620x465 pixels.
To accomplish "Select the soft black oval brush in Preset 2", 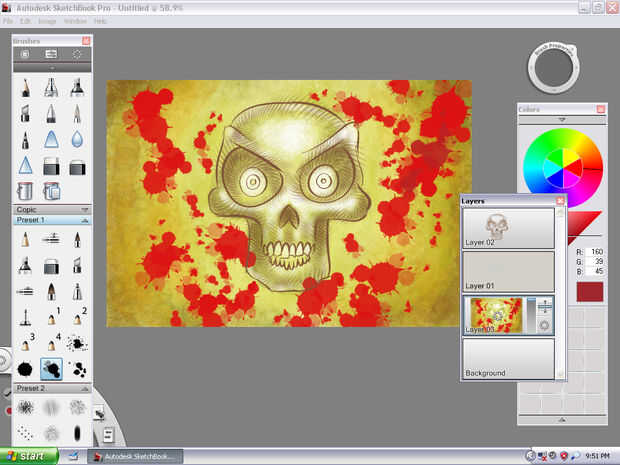I will click(77, 433).
